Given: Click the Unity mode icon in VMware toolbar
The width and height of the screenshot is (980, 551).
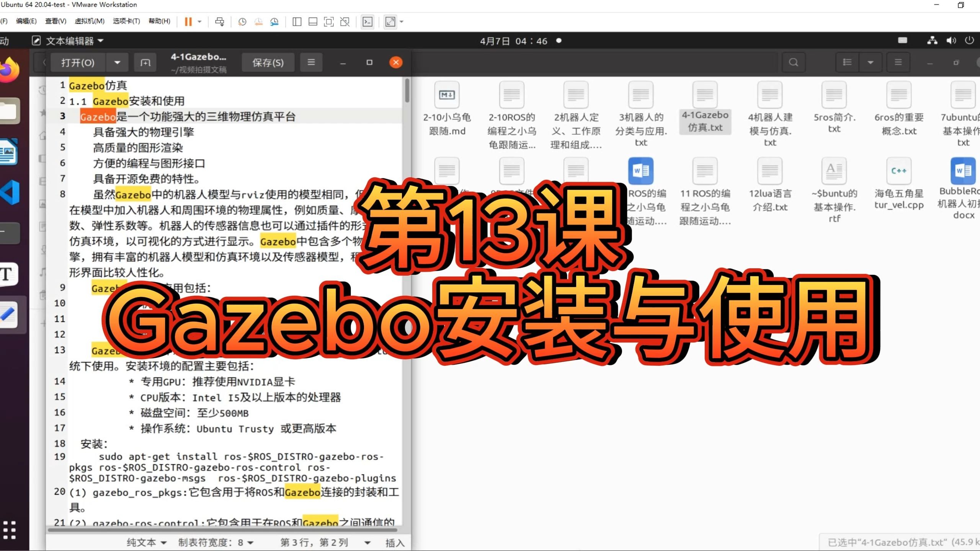Looking at the screenshot, I should point(345,22).
